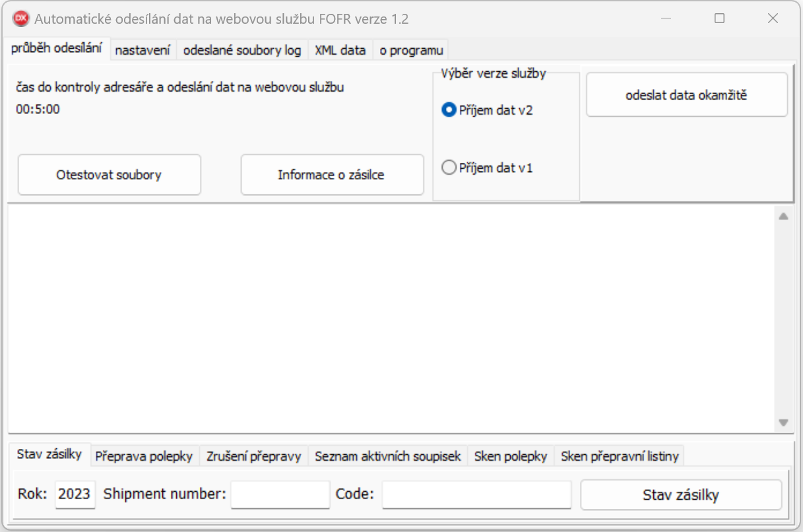The height and width of the screenshot is (532, 803).
Task: Click the Rok input field showing 2023
Action: (x=75, y=494)
